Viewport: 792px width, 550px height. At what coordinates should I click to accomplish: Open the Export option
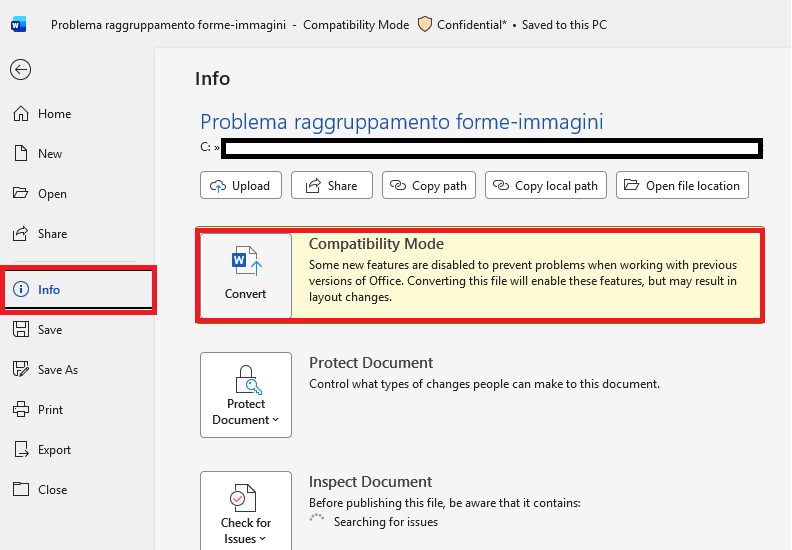[x=42, y=449]
